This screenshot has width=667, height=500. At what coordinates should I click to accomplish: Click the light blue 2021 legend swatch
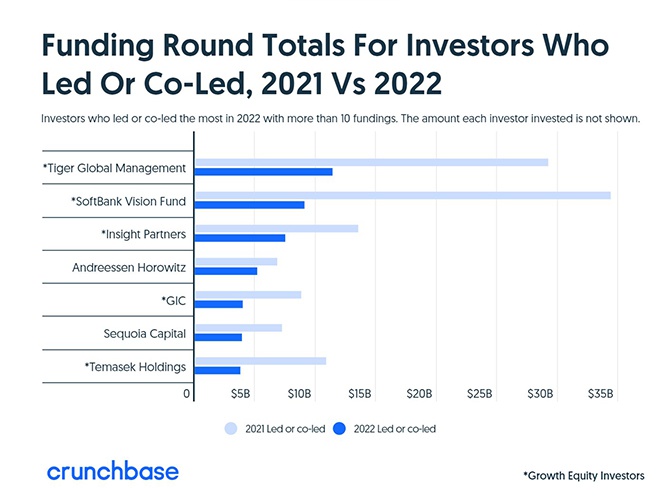click(231, 427)
